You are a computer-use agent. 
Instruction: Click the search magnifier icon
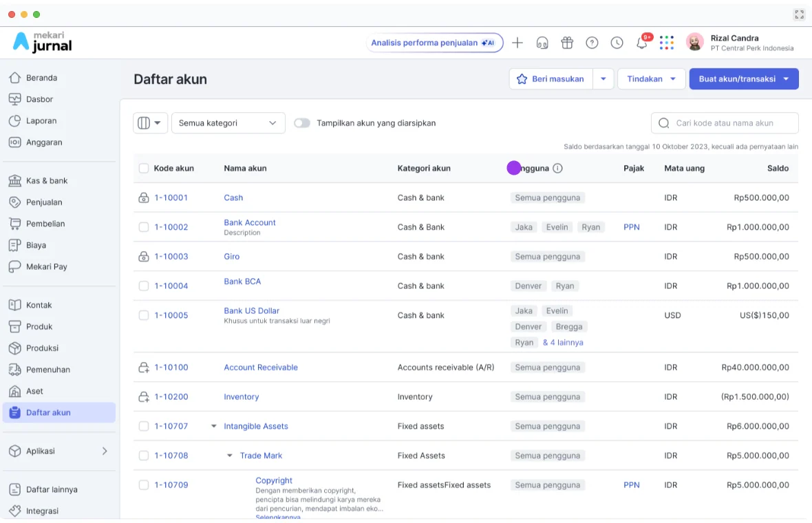[x=664, y=123]
